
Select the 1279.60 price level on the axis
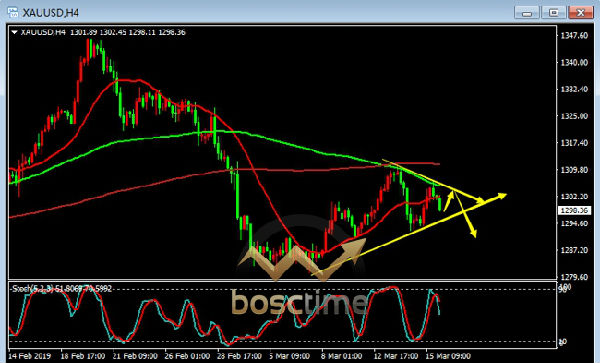[574, 277]
